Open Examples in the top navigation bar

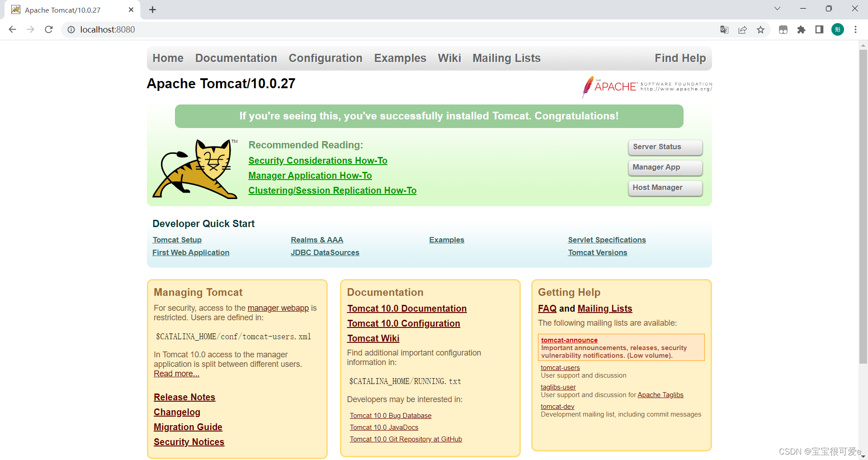(400, 58)
